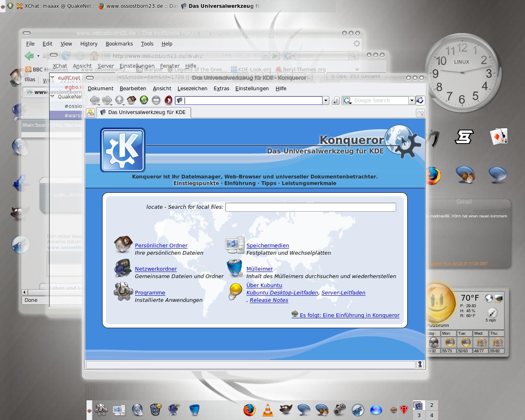Image resolution: width=525 pixels, height=420 pixels.
Task: Click the locate search input field
Action: click(310, 207)
